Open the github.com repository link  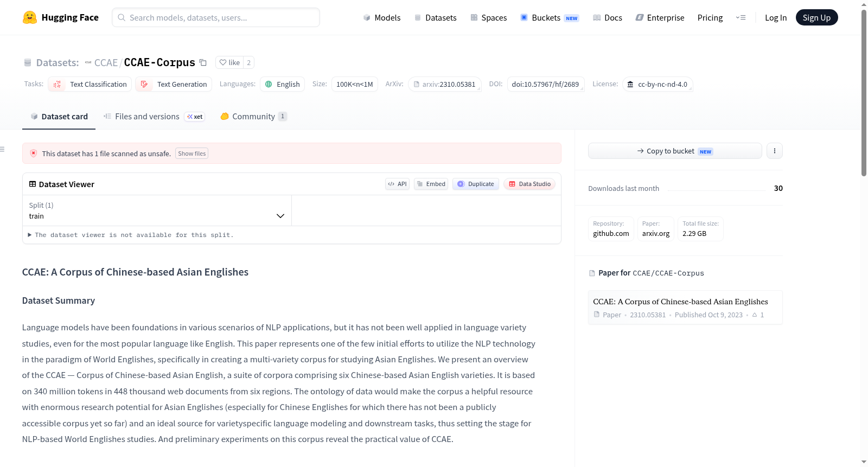pos(611,228)
